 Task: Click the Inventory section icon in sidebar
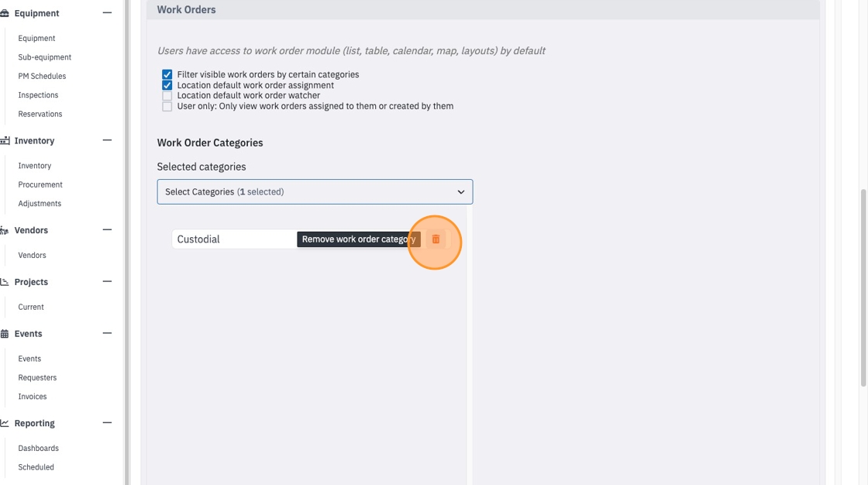[5, 141]
